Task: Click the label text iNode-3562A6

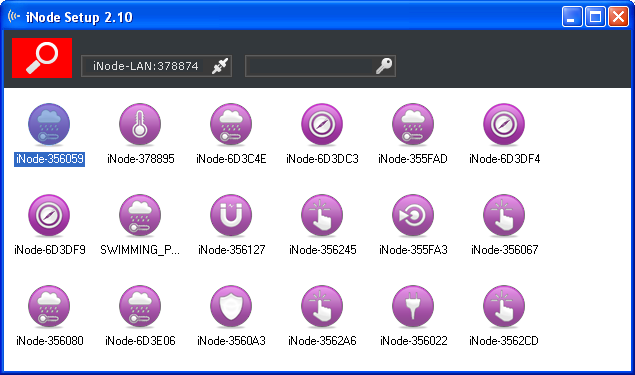Action: point(322,341)
